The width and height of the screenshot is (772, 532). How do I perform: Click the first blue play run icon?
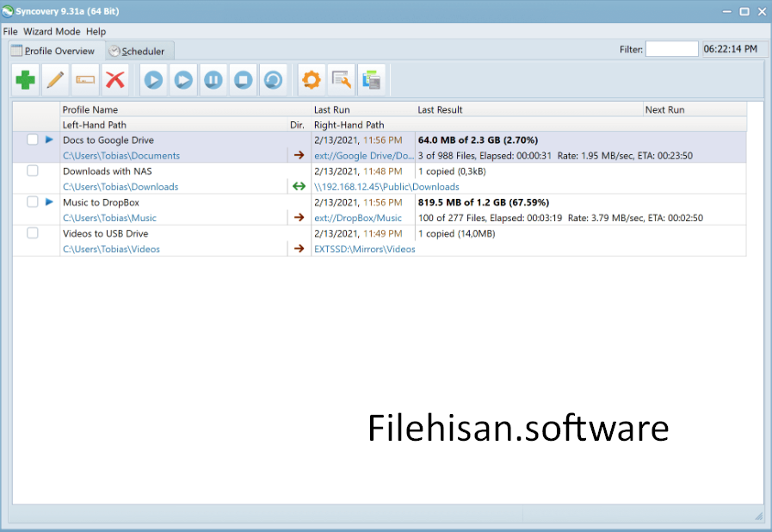click(x=153, y=80)
